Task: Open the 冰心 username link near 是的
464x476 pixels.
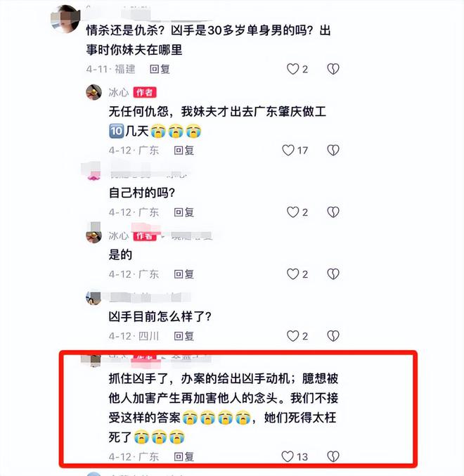Action: (119, 236)
